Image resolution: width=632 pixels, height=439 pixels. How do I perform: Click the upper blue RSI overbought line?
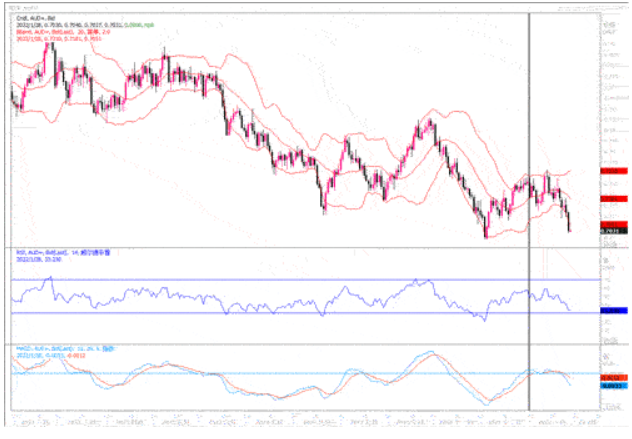pos(300,280)
